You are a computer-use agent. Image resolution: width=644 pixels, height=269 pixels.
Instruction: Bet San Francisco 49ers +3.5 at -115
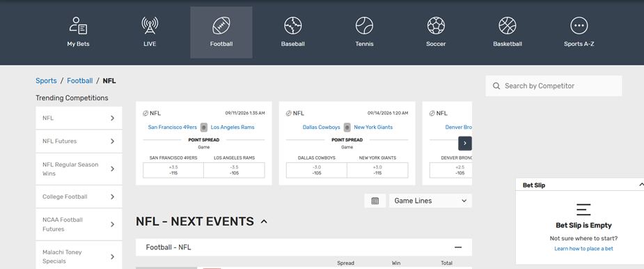pos(173,170)
